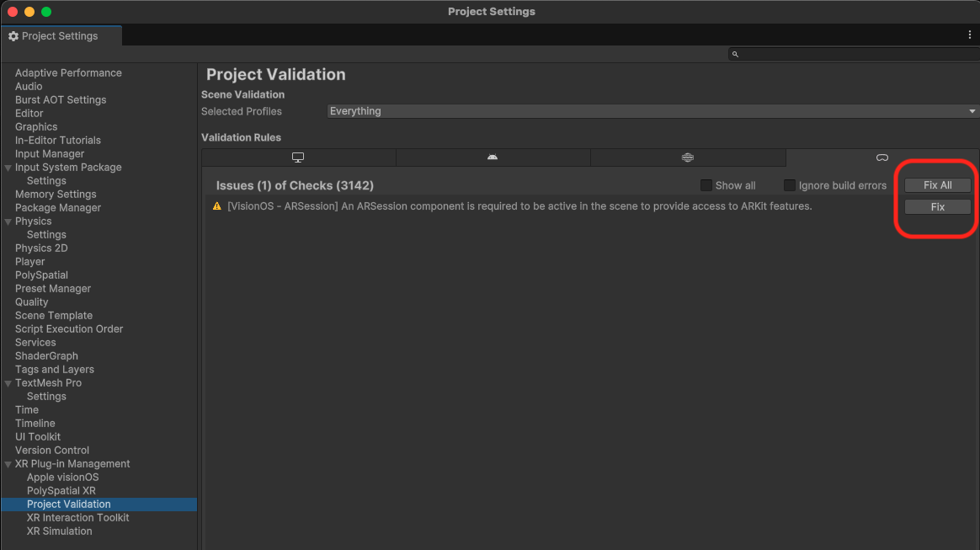
Task: Click the Fix button for the ARSession issue
Action: coord(937,206)
